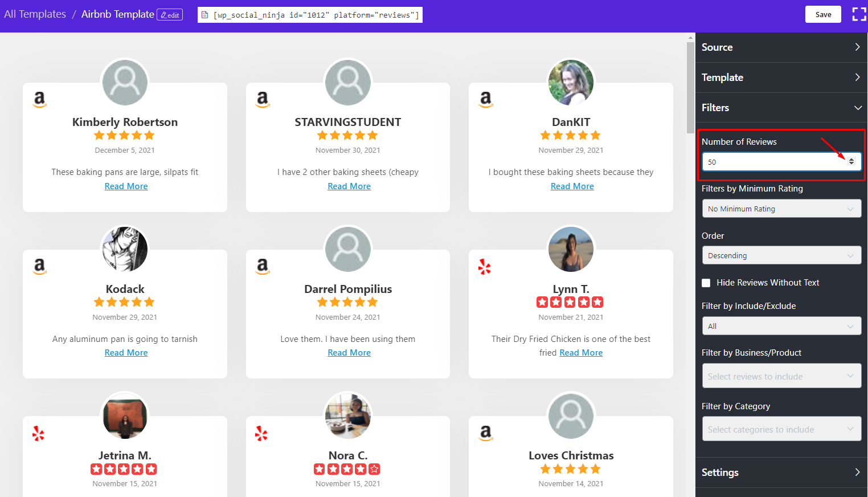Viewport: 868px width, 497px height.
Task: Open the Order dropdown showing Descending
Action: [x=781, y=255]
